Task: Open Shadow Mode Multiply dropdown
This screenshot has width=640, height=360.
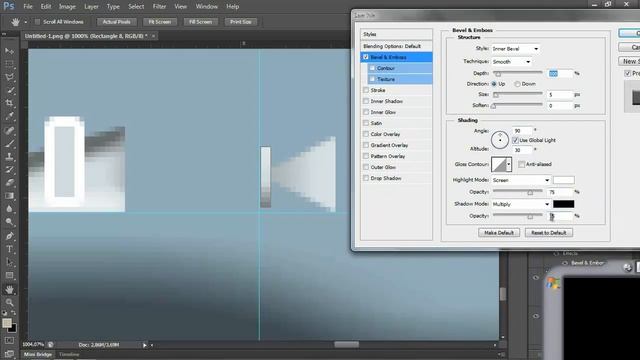Action: click(x=521, y=204)
